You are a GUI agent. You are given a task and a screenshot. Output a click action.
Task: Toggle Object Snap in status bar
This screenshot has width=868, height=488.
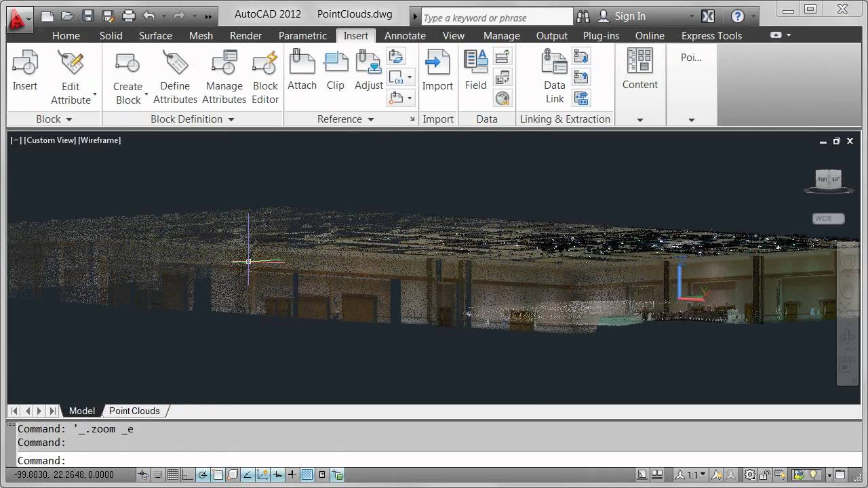tap(218, 474)
